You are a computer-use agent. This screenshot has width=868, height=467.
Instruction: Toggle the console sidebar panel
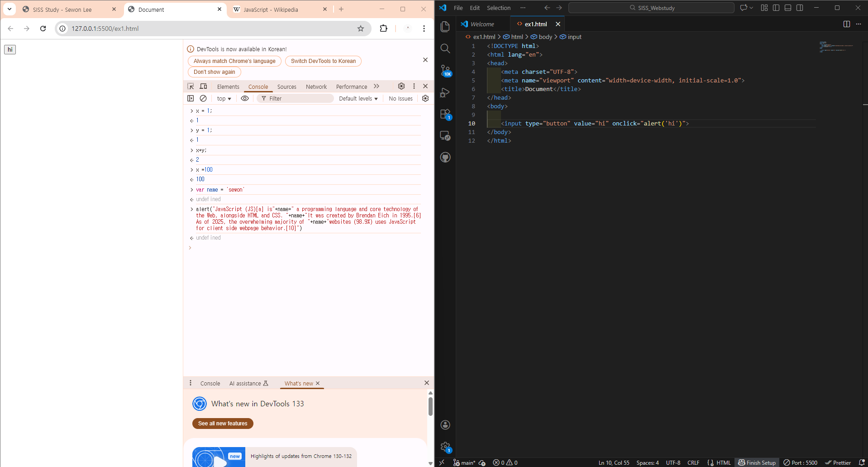pyautogui.click(x=191, y=98)
